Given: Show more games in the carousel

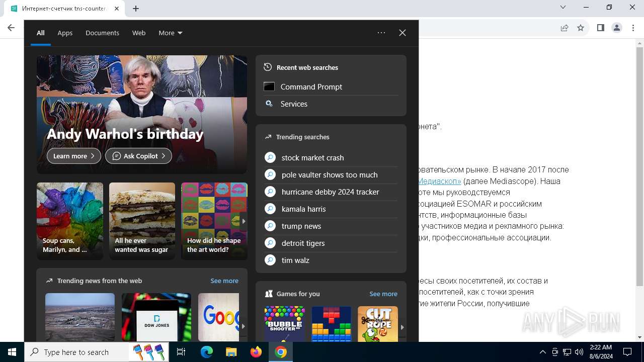Looking at the screenshot, I should tap(402, 327).
